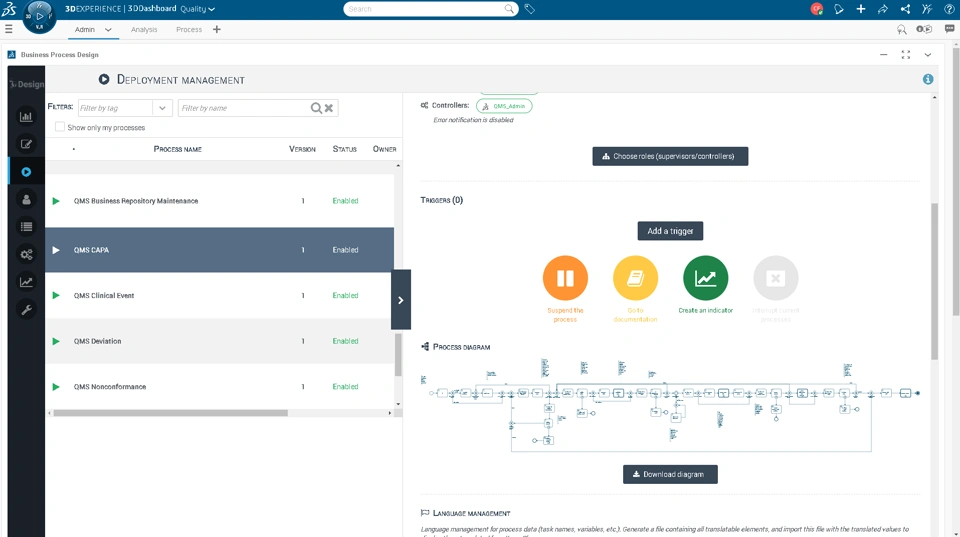Open the edit pencil sidebar icon
The image size is (960, 537).
(x=26, y=144)
